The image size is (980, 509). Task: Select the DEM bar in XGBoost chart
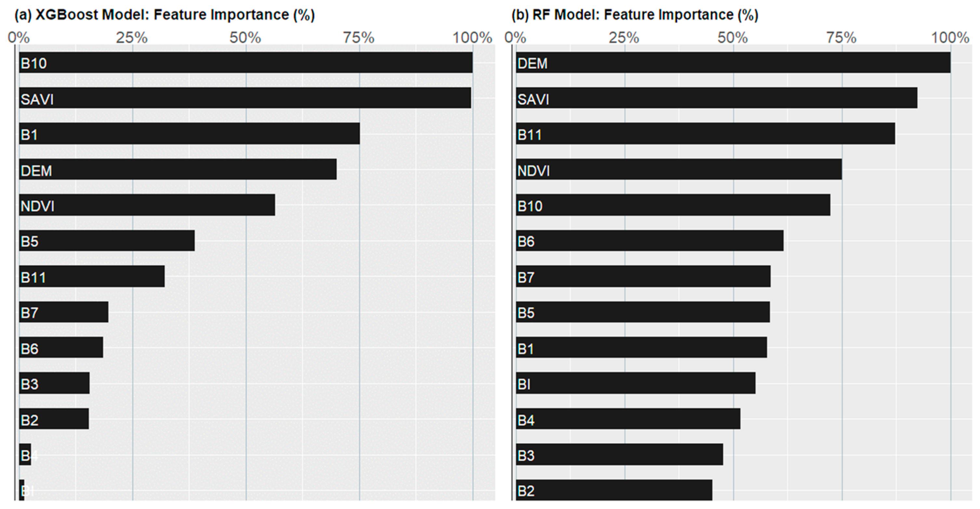click(178, 170)
